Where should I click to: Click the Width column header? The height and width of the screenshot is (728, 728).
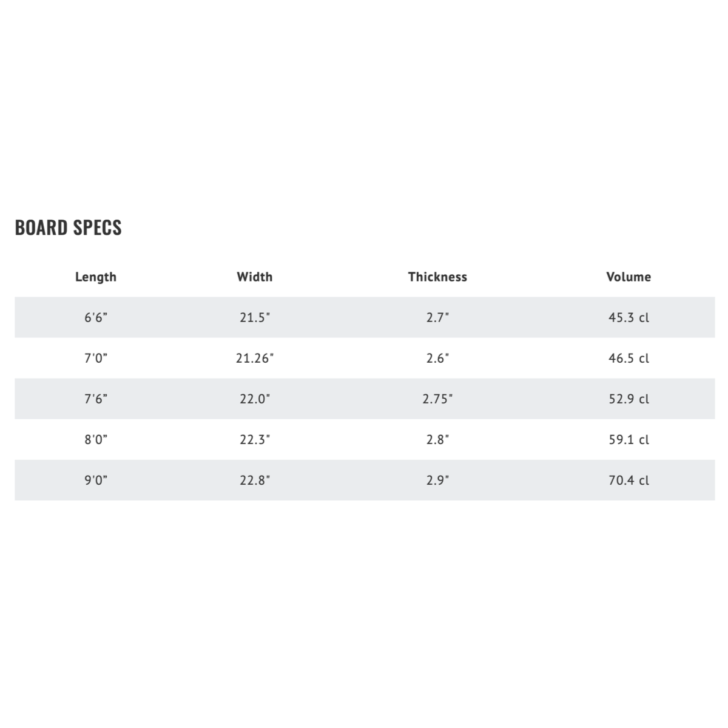tap(255, 277)
